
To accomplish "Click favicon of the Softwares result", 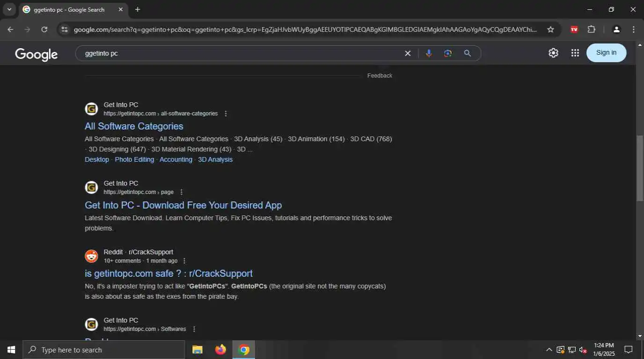I will pyautogui.click(x=91, y=324).
